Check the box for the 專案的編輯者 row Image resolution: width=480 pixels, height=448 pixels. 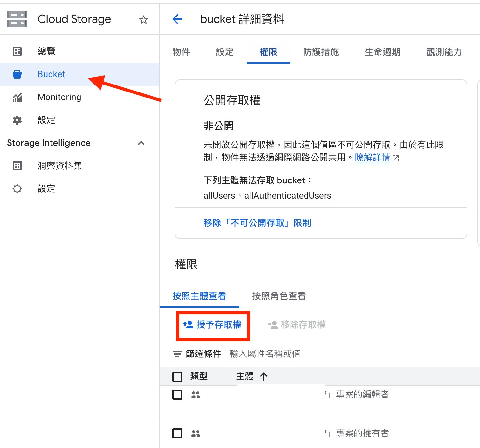coord(177,395)
